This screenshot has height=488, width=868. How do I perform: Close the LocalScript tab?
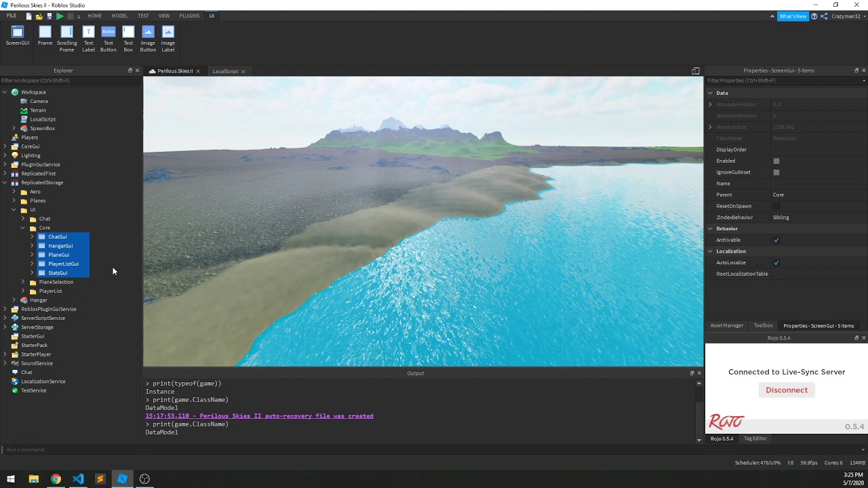click(x=243, y=71)
